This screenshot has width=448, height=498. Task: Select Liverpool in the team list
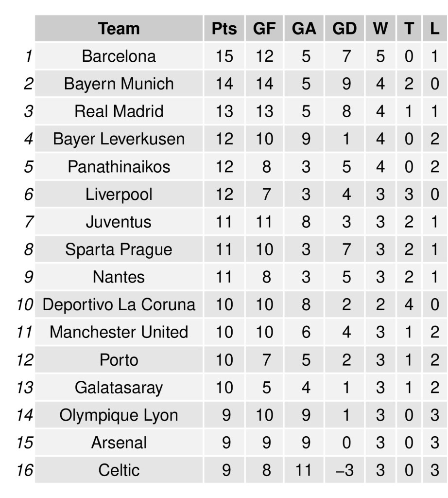tap(119, 195)
